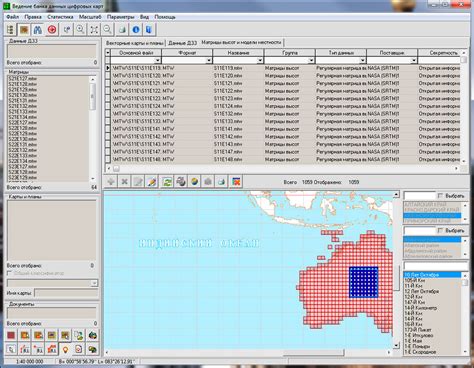The width and height of the screenshot is (474, 368).
Task: Tick the row checkbox for S11E122
Action: click(x=108, y=91)
